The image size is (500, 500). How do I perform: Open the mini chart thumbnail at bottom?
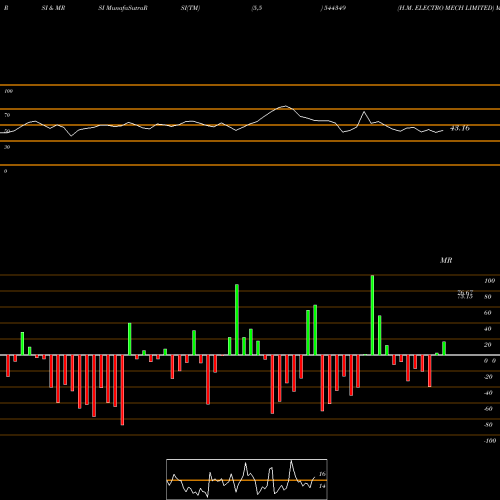[x=247, y=479]
